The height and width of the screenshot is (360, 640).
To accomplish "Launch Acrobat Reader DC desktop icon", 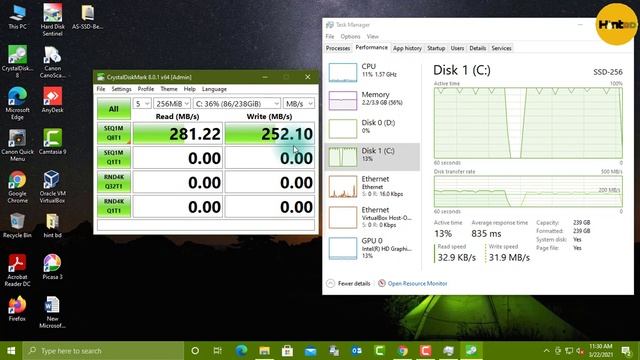I will pos(17,270).
